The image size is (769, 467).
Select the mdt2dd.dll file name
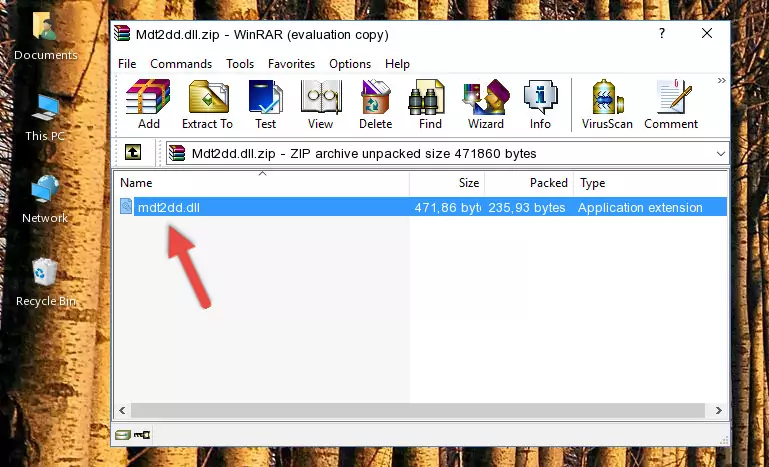pyautogui.click(x=169, y=208)
